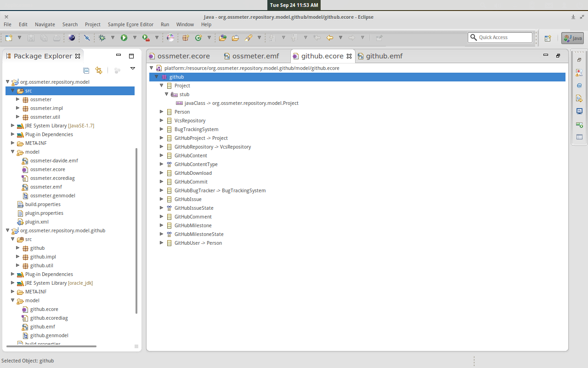Click the Open Type folder icon
Viewport: 588px width, 368px height.
pyautogui.click(x=223, y=38)
